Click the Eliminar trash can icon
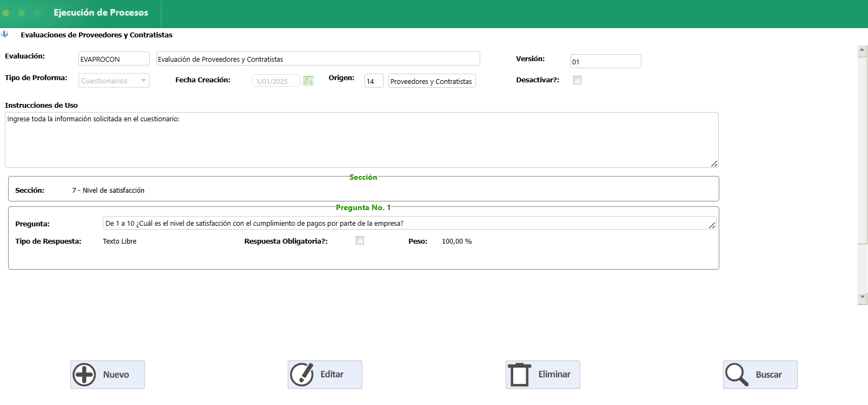This screenshot has height=405, width=868. click(x=520, y=375)
